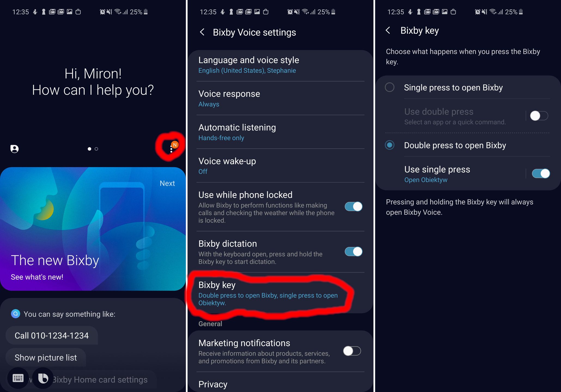Open the Voice wake-up menu entry
This screenshot has width=561, height=392.
[280, 166]
